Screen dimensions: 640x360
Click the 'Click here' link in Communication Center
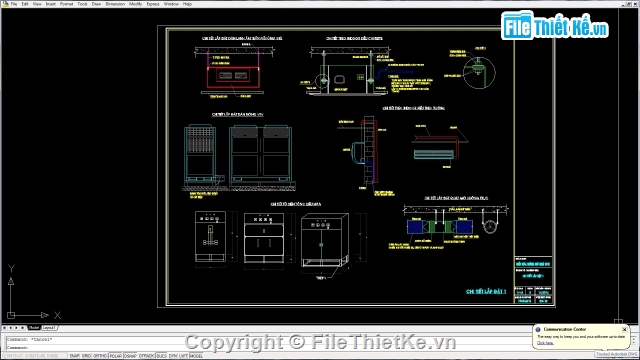coord(545,343)
